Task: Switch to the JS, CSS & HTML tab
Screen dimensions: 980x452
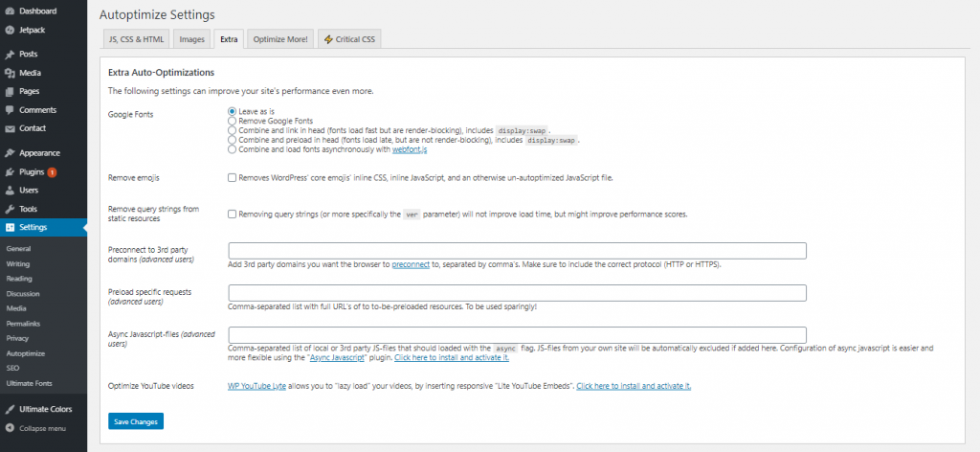Action: pyautogui.click(x=136, y=39)
